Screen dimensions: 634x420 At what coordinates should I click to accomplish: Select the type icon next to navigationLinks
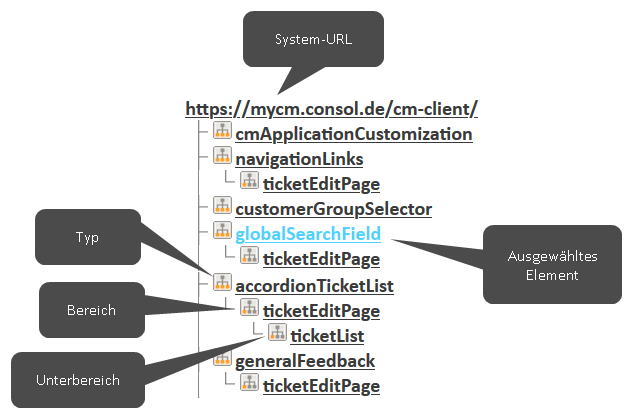(222, 158)
